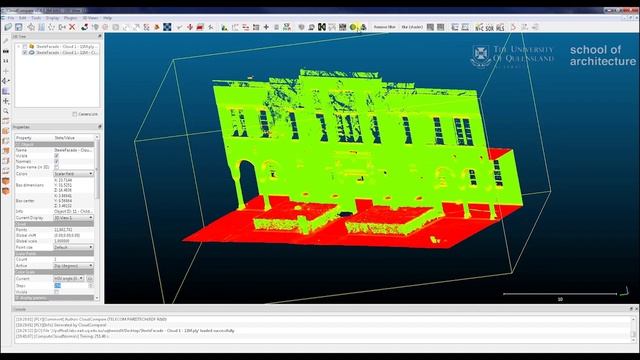Toggle Camera Link checkbox under DB Tree
Screen dimensions: 640x360
pos(75,114)
